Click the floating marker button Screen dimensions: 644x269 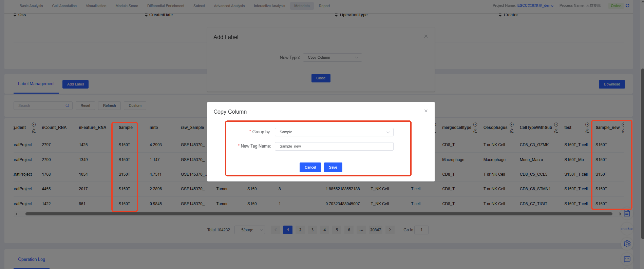point(627,229)
